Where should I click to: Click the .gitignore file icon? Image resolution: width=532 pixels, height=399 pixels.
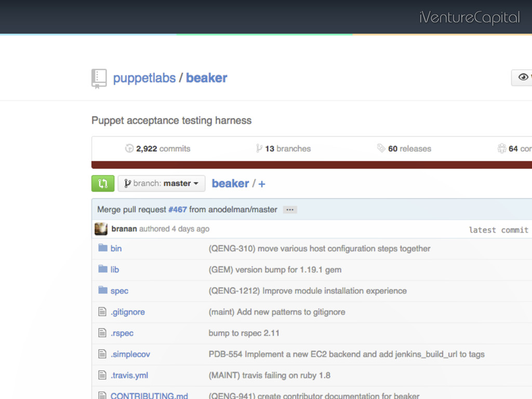102,312
